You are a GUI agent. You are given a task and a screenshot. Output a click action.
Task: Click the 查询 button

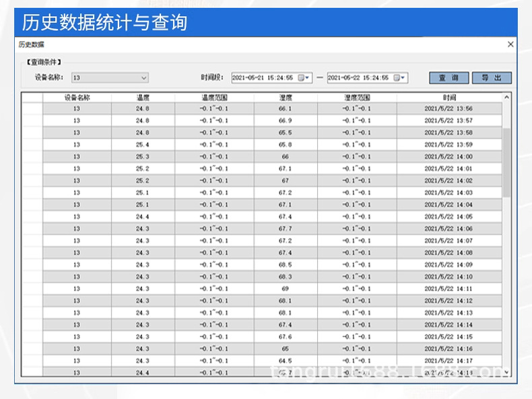(449, 77)
